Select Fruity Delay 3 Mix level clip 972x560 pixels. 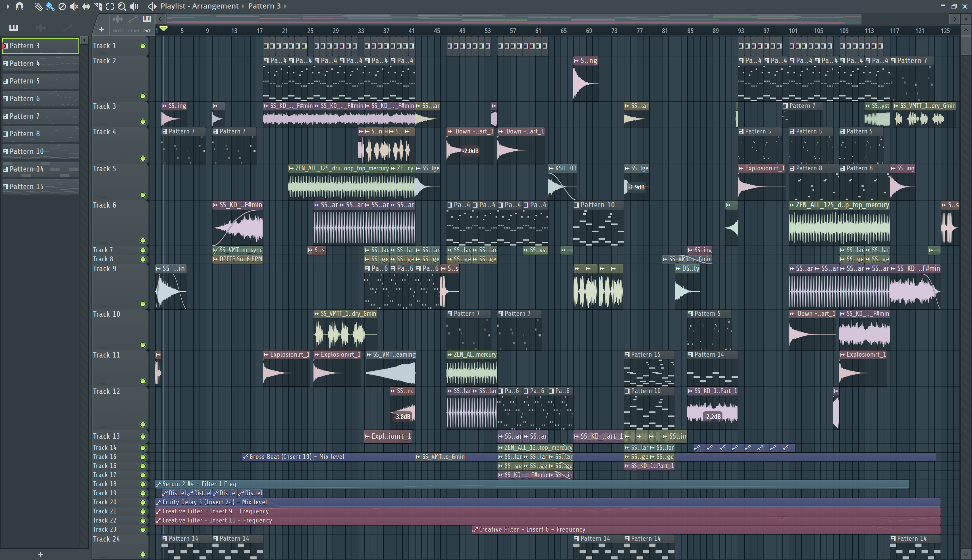pos(548,502)
